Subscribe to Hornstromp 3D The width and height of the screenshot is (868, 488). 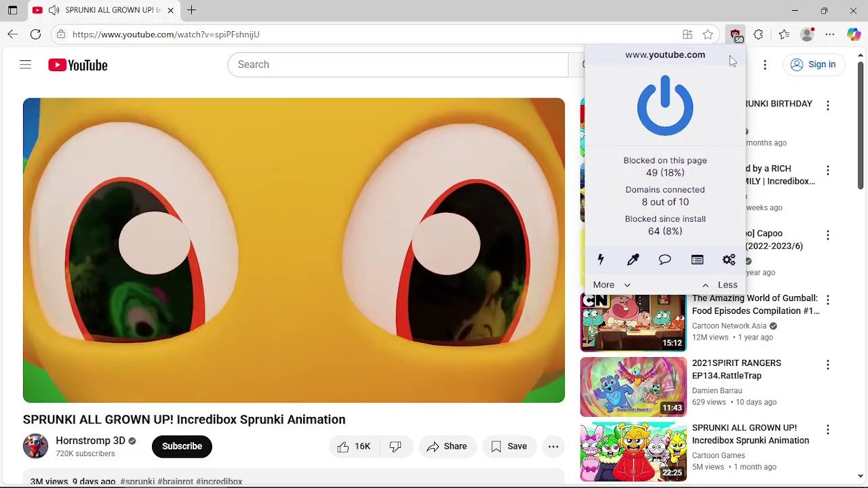[x=182, y=446]
